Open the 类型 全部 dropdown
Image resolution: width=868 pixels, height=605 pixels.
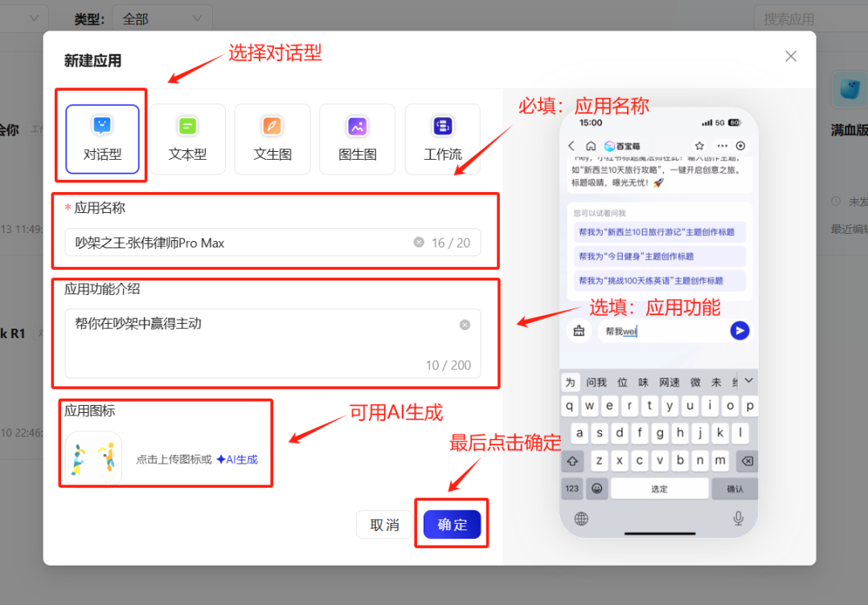[162, 18]
